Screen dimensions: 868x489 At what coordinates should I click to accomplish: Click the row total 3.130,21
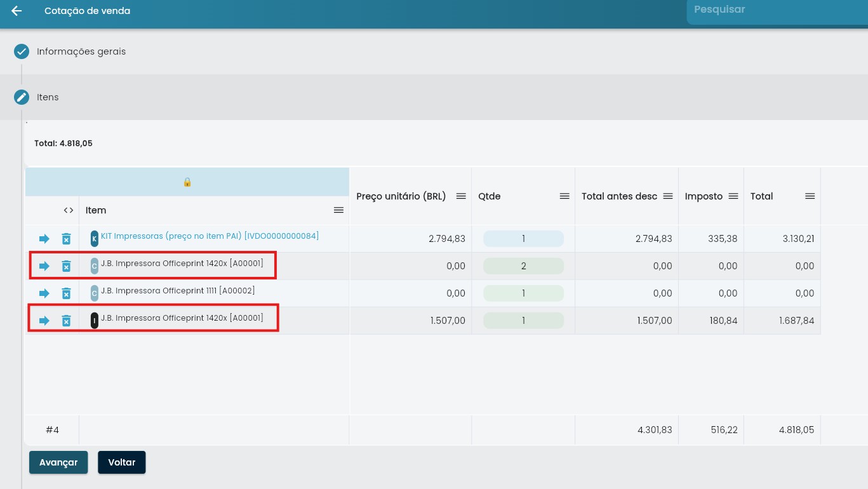tap(797, 239)
